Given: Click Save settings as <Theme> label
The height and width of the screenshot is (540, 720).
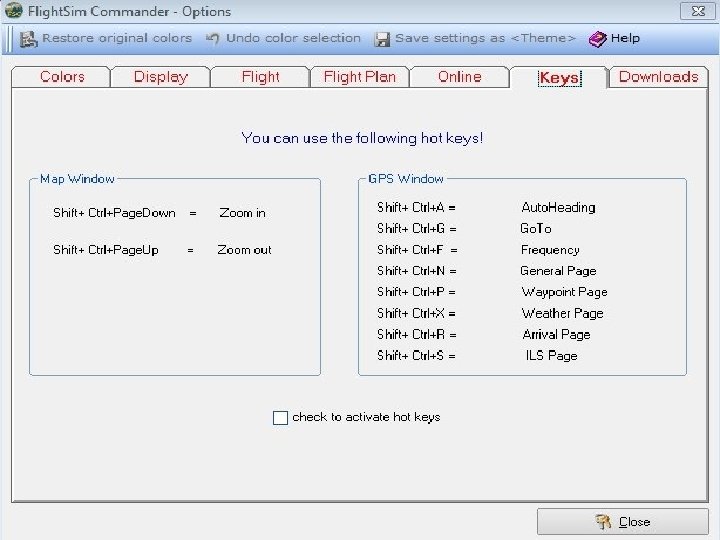Looking at the screenshot, I should (x=485, y=38).
